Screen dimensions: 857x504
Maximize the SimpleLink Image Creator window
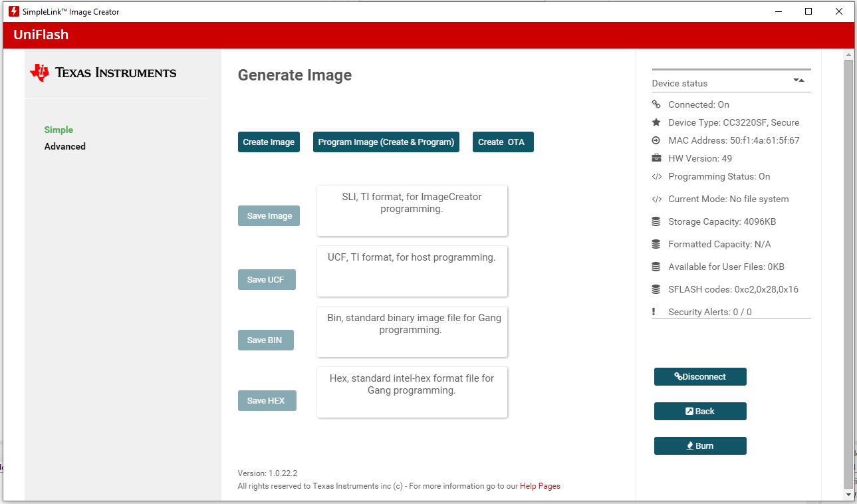(x=808, y=11)
